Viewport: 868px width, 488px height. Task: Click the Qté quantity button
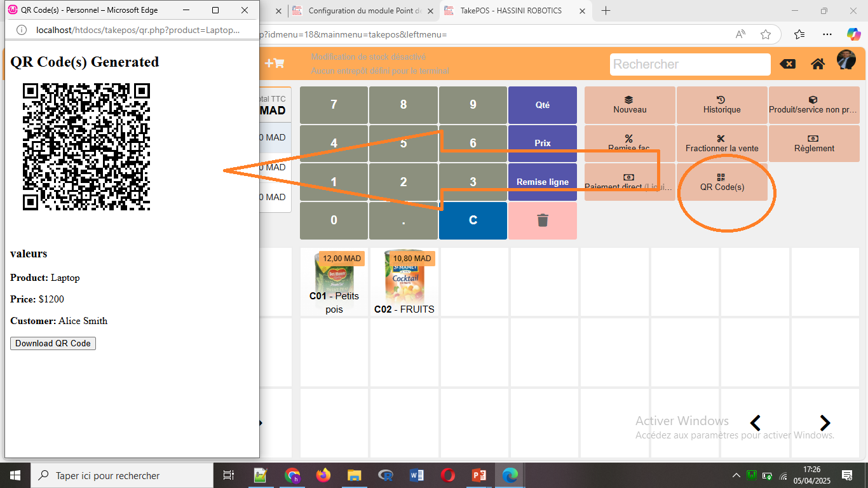coord(543,105)
